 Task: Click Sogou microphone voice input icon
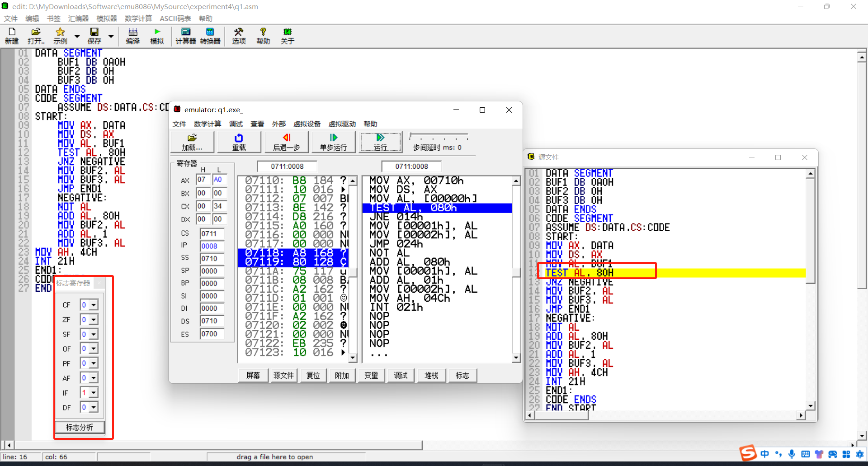tap(792, 454)
